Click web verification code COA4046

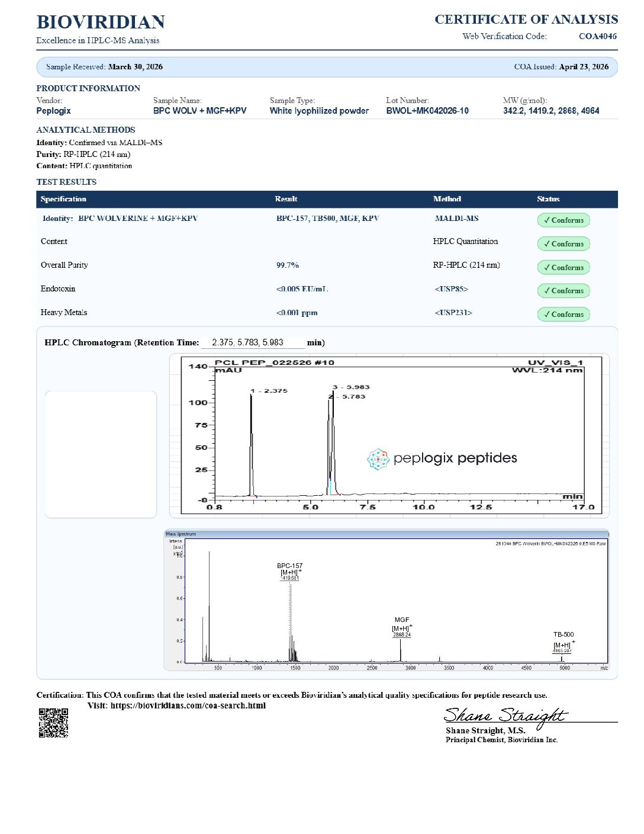598,36
